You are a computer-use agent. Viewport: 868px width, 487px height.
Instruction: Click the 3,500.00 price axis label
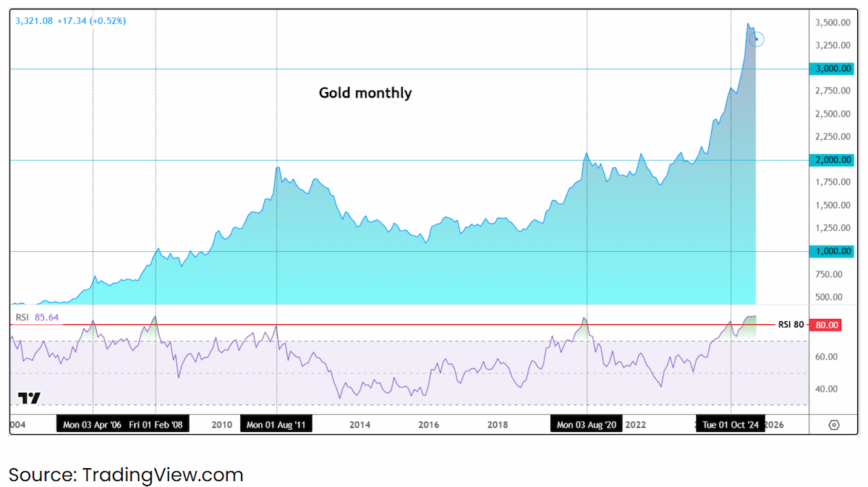pos(829,23)
